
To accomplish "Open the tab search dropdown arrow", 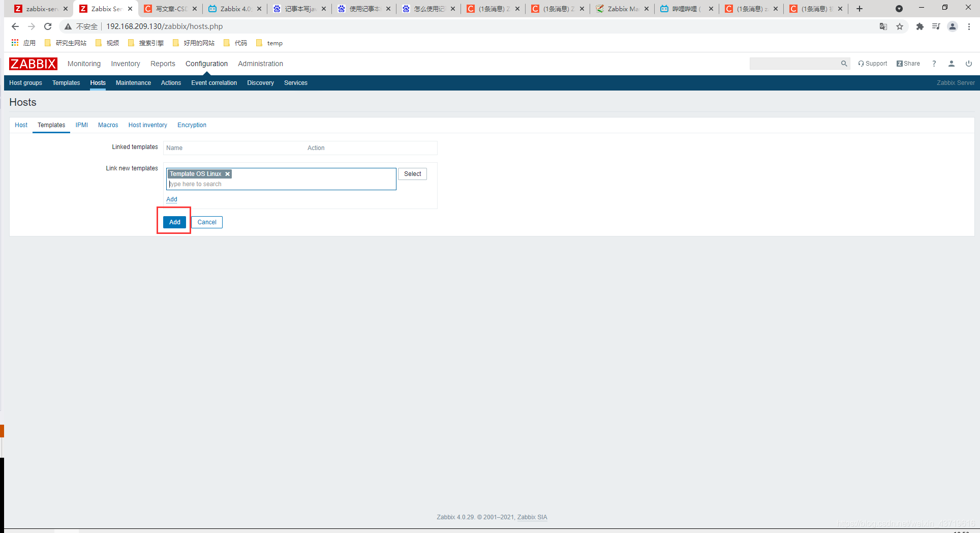I will 899,9.
